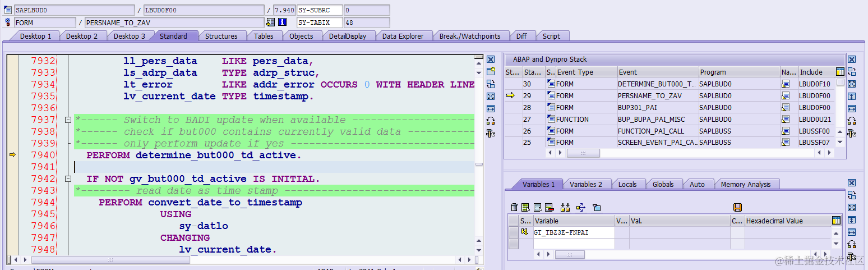Switch to Desktop 3 tab
The width and height of the screenshot is (868, 270).
point(130,36)
